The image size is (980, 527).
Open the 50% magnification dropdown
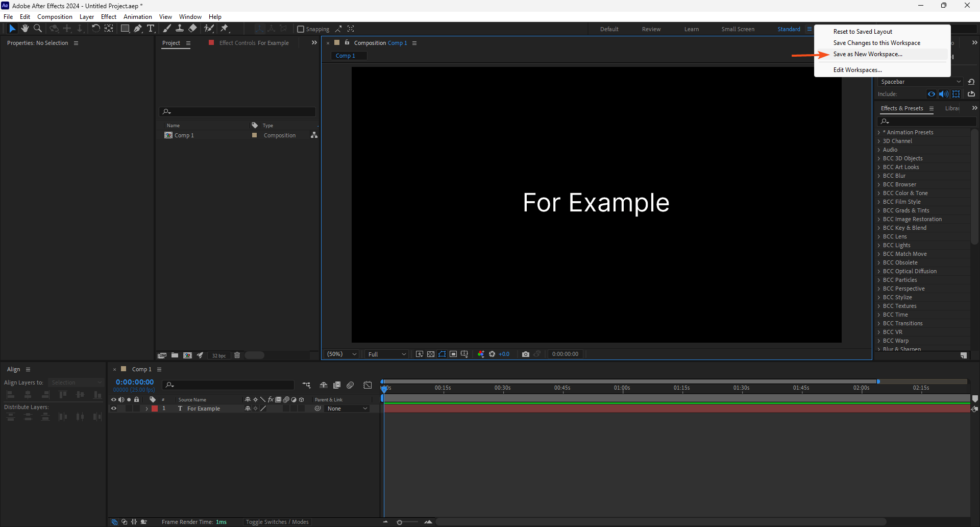[x=341, y=354]
